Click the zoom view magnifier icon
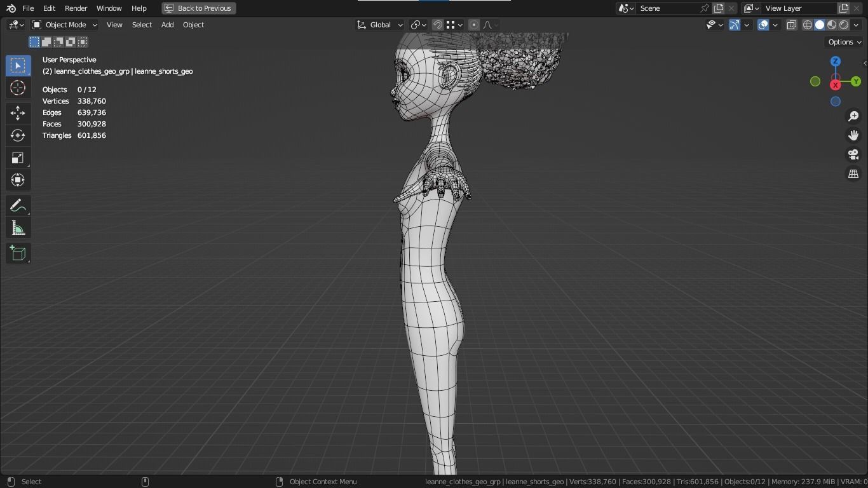868x488 pixels. tap(853, 116)
